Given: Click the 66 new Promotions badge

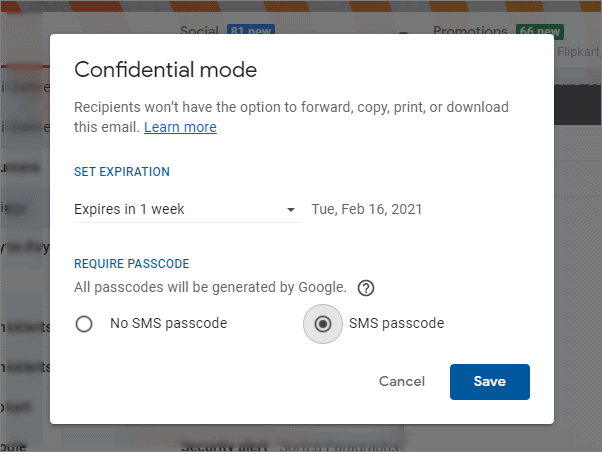Looking at the screenshot, I should (x=540, y=31).
